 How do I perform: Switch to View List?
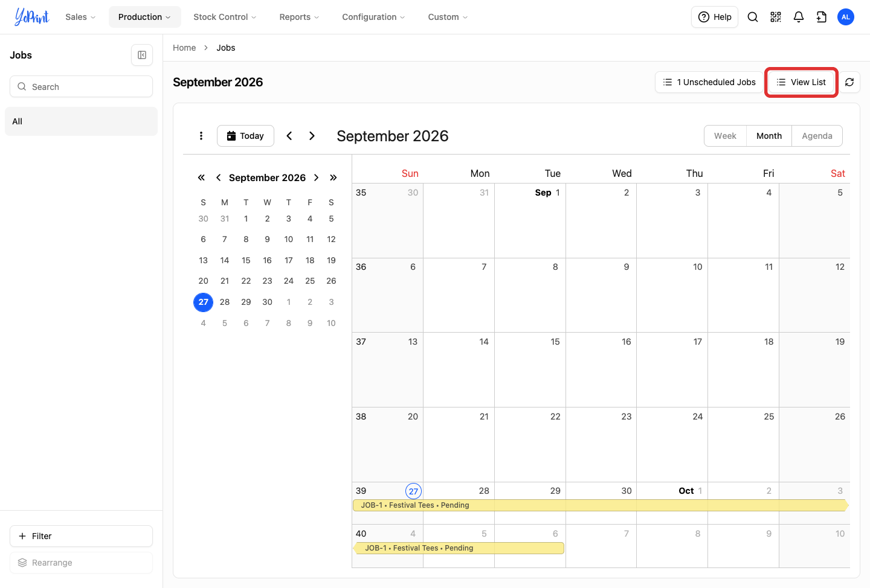click(x=801, y=82)
